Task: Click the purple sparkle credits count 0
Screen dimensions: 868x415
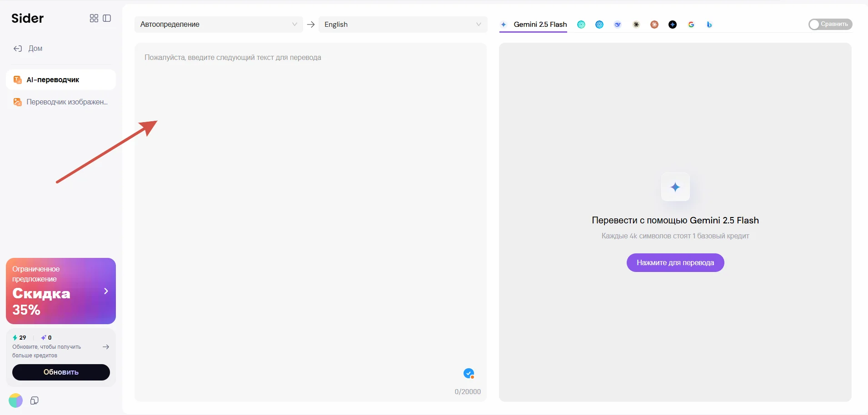Action: point(46,338)
